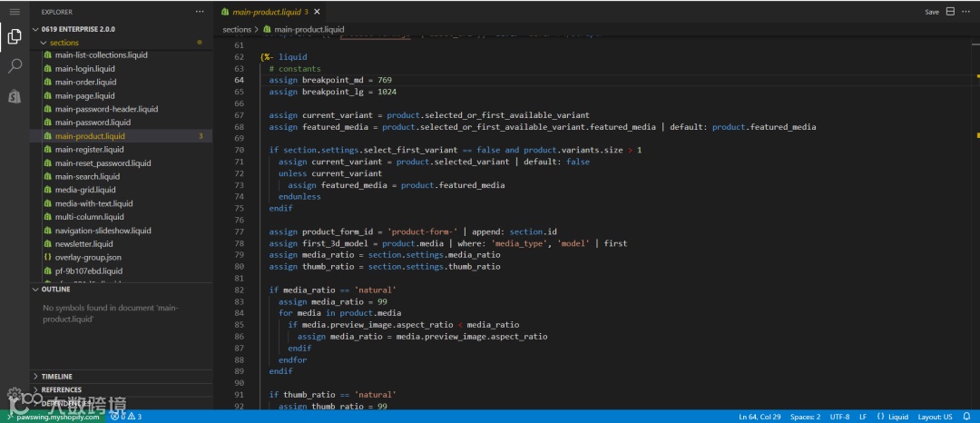The width and height of the screenshot is (980, 423).
Task: Open navigation-slideshow.liquid file
Action: 103,231
